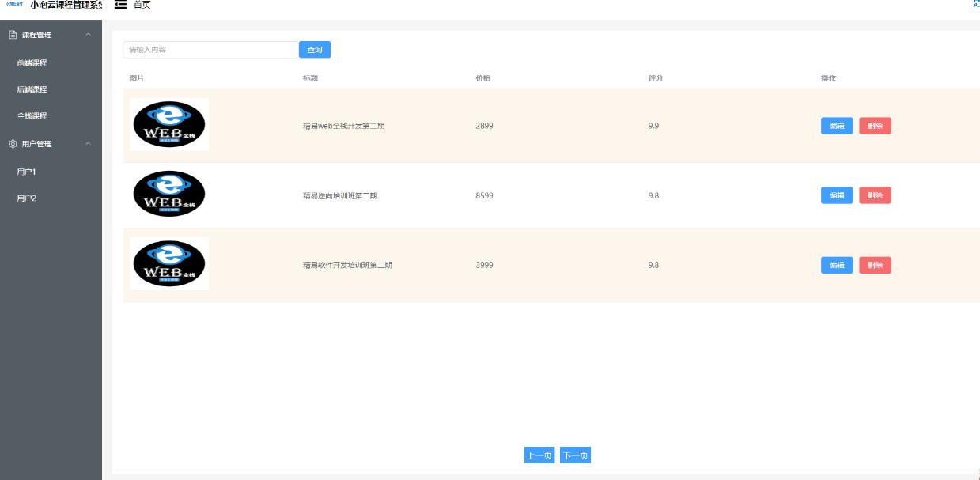Delete the 精易逆向培训班第二期 course

pos(875,195)
